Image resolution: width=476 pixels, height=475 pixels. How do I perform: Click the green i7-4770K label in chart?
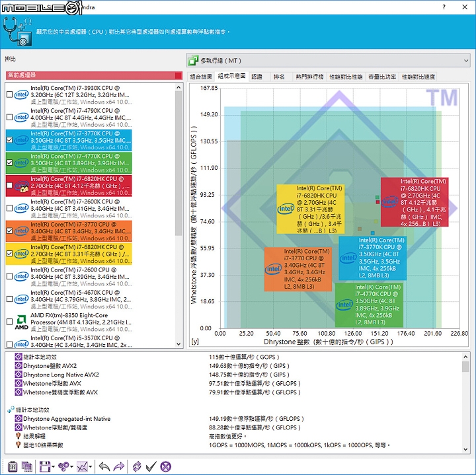369,305
